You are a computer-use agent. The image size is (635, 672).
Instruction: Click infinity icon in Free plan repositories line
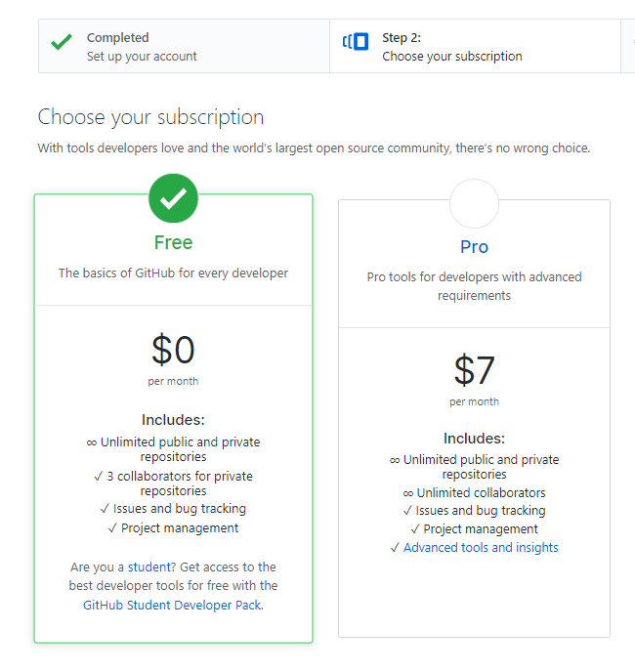click(91, 442)
